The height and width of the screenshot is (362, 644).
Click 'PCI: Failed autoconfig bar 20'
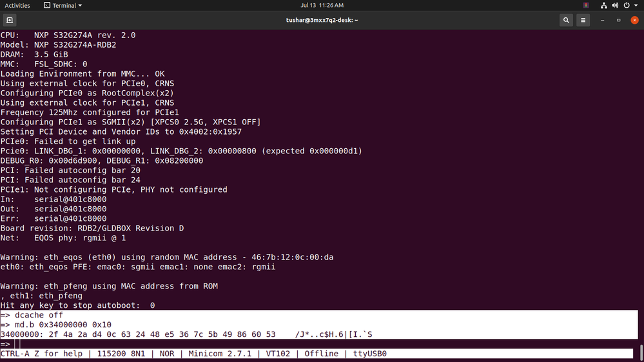point(70,170)
